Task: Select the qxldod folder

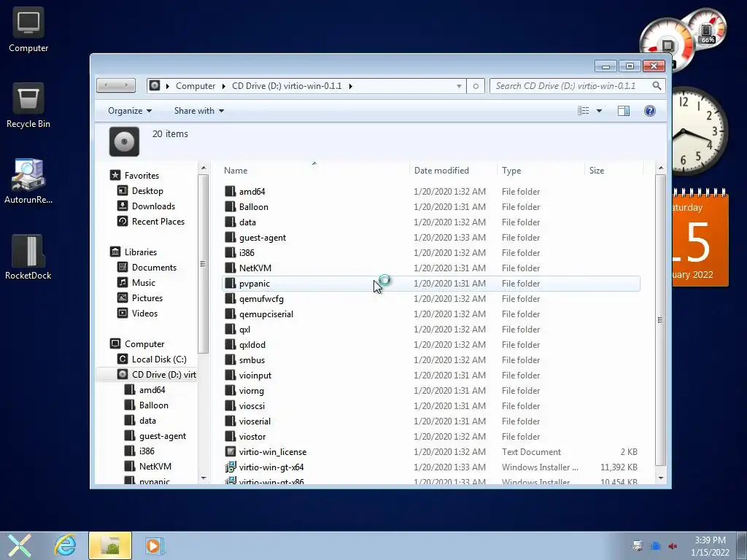Action: coord(252,344)
